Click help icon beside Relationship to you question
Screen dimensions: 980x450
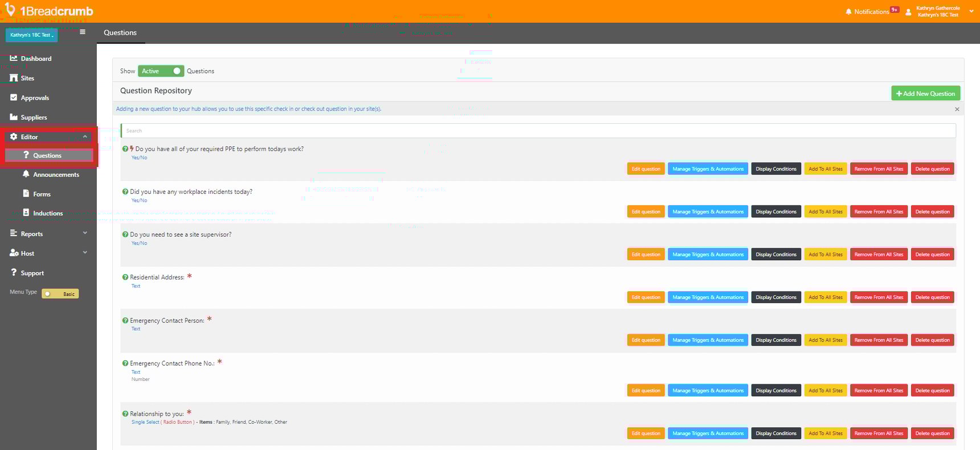coord(125,414)
